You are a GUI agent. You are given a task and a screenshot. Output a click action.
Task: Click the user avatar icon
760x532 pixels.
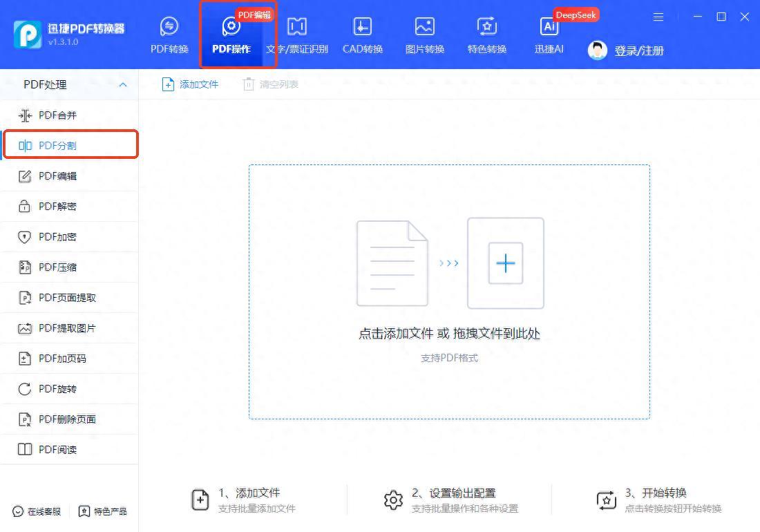coord(598,50)
